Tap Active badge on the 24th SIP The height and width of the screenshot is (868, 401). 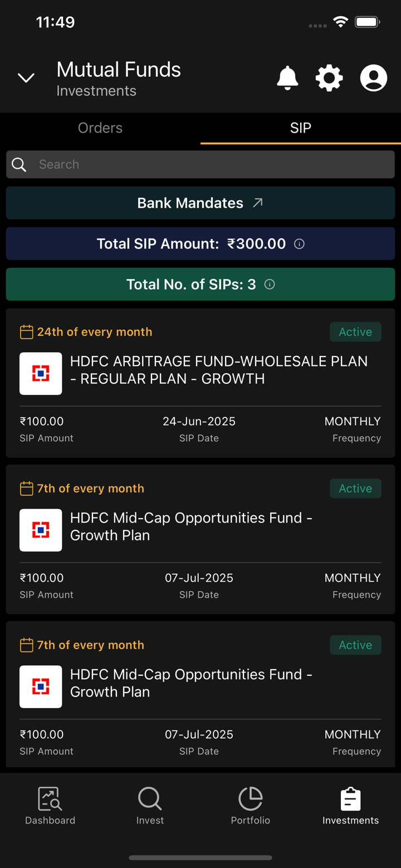[x=355, y=332]
